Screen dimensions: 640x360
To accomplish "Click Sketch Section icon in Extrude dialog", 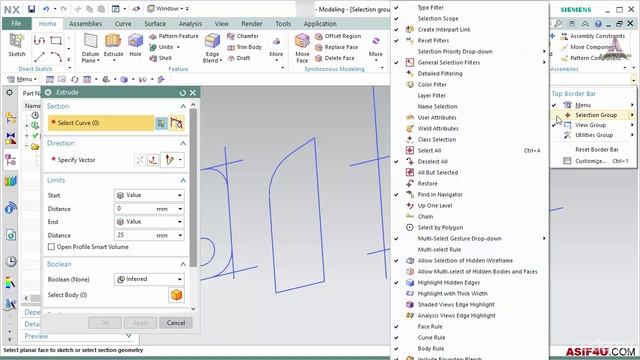I will [162, 123].
